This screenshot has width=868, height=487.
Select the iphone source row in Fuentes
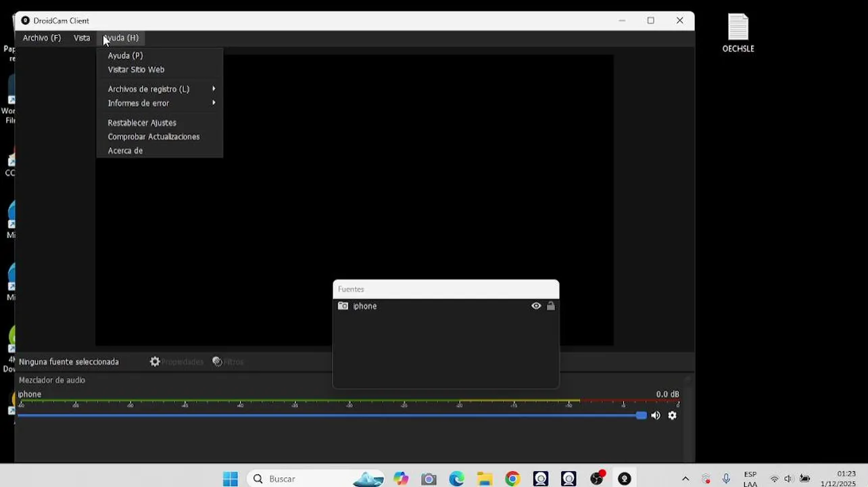[x=446, y=306]
